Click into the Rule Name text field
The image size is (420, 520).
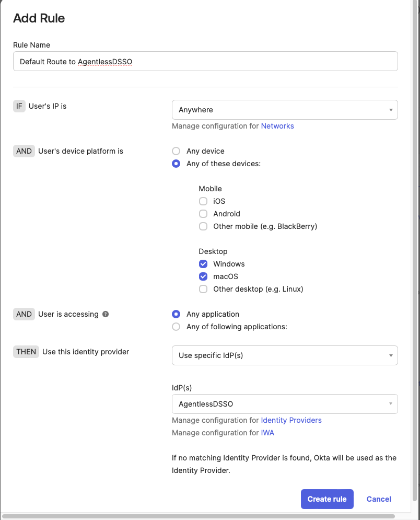coord(205,61)
